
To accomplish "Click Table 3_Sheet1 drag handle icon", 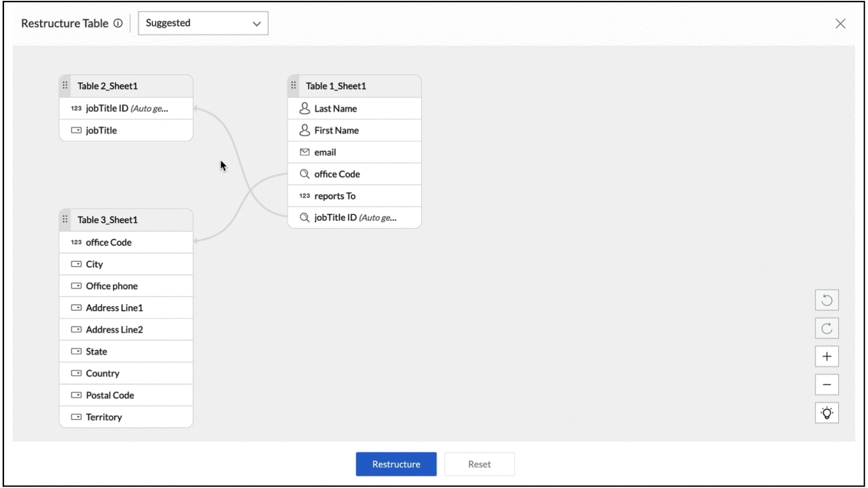I will pyautogui.click(x=65, y=219).
